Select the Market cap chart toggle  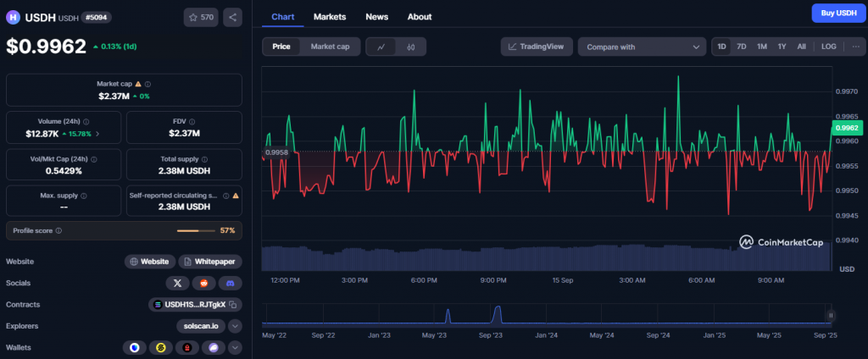point(330,47)
